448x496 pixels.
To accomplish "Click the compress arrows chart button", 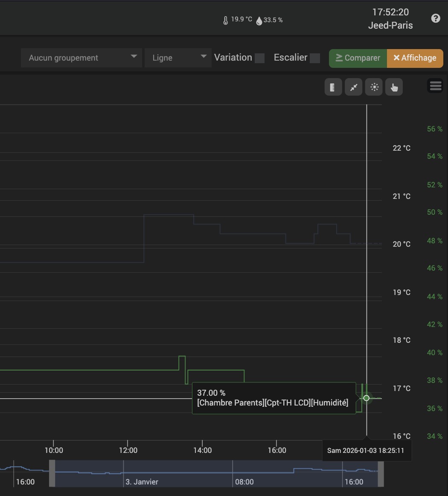I will [x=353, y=88].
